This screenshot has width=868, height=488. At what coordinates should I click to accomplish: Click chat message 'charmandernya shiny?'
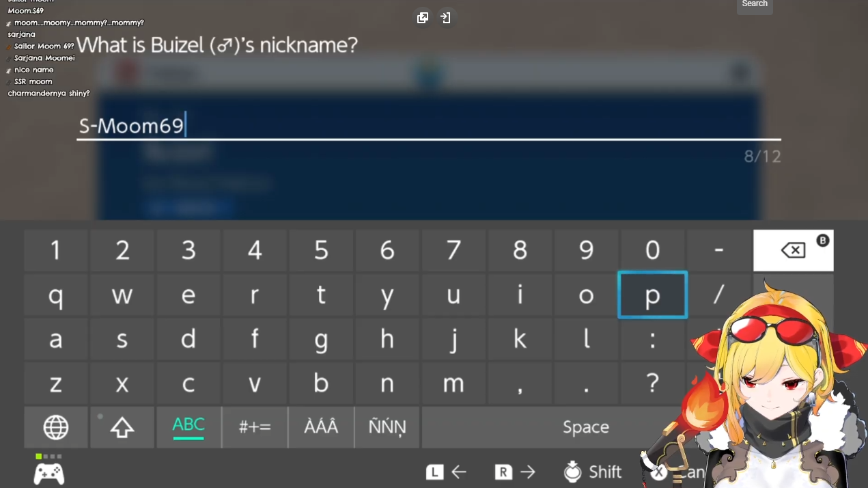[48, 94]
